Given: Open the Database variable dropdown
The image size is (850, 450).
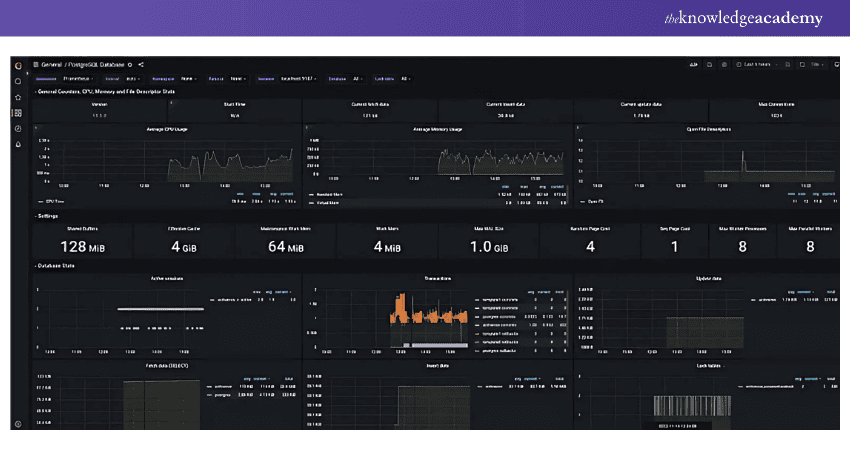Looking at the screenshot, I should pos(357,77).
